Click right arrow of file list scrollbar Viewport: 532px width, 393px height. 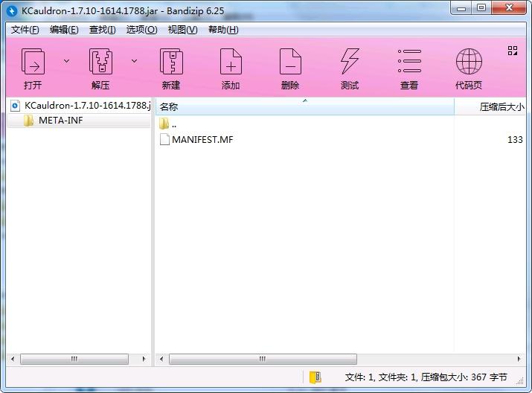(519, 359)
